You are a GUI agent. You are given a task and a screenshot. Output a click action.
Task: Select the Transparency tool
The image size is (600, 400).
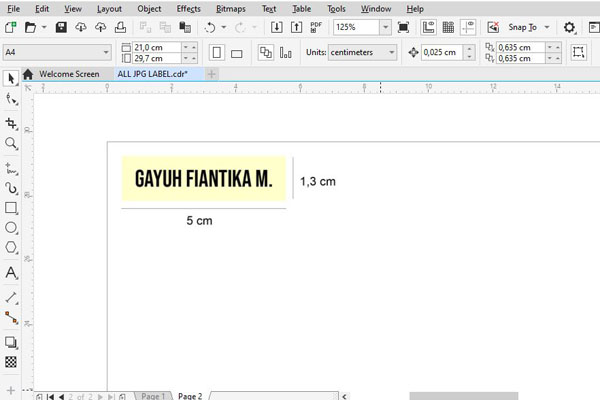pos(11,362)
